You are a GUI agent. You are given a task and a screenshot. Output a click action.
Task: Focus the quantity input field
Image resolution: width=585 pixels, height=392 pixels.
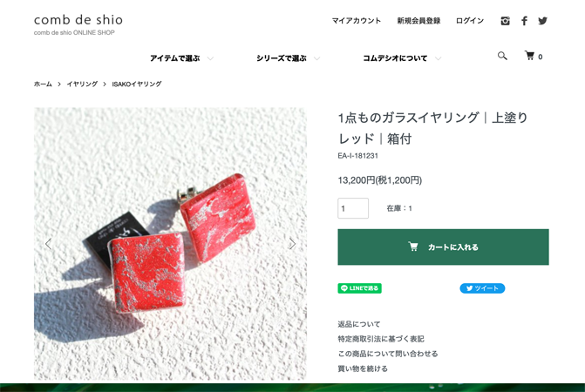tap(353, 208)
